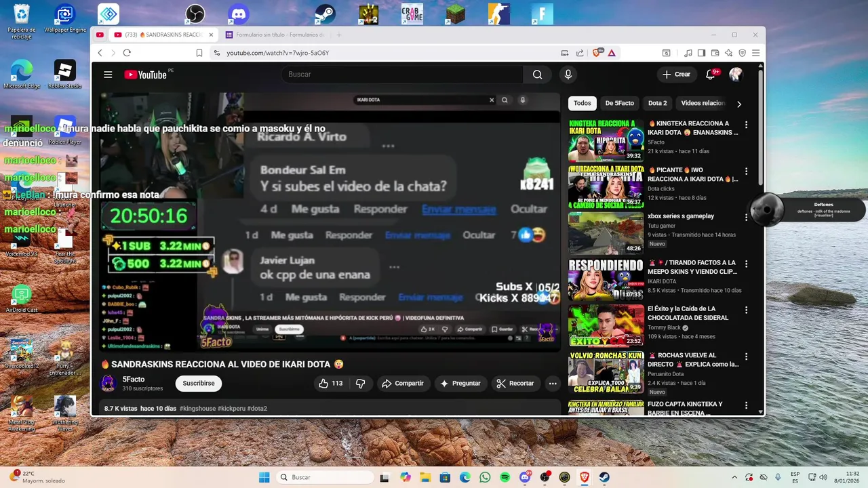This screenshot has width=868, height=488.
Task: Open options for PICANTE IWO REACCIONA video
Action: point(746,171)
